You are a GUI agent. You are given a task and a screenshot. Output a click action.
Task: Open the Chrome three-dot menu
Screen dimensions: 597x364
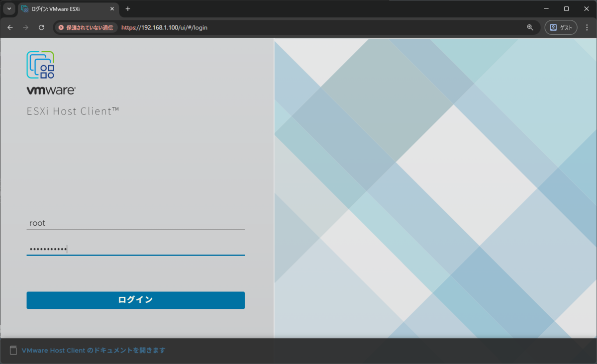tap(587, 27)
